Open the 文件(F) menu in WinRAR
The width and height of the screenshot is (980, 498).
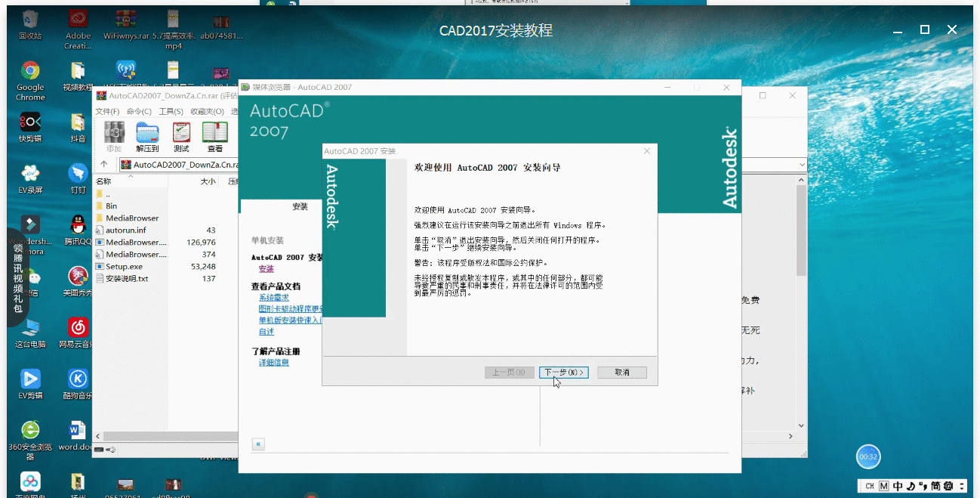pos(108,111)
